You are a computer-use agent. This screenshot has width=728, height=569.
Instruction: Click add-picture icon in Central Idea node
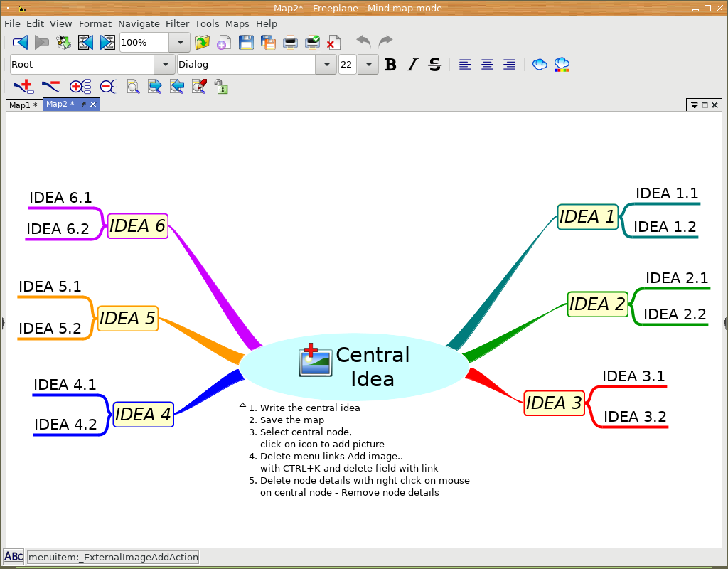[x=315, y=360]
